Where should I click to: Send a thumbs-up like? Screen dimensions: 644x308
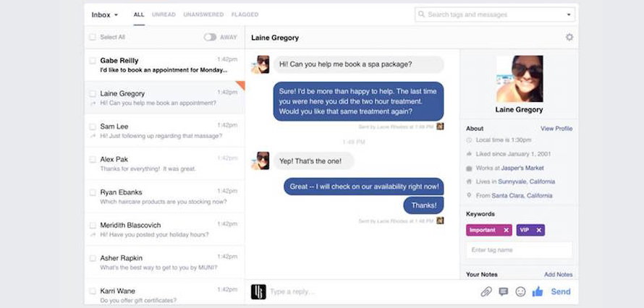[x=537, y=291]
